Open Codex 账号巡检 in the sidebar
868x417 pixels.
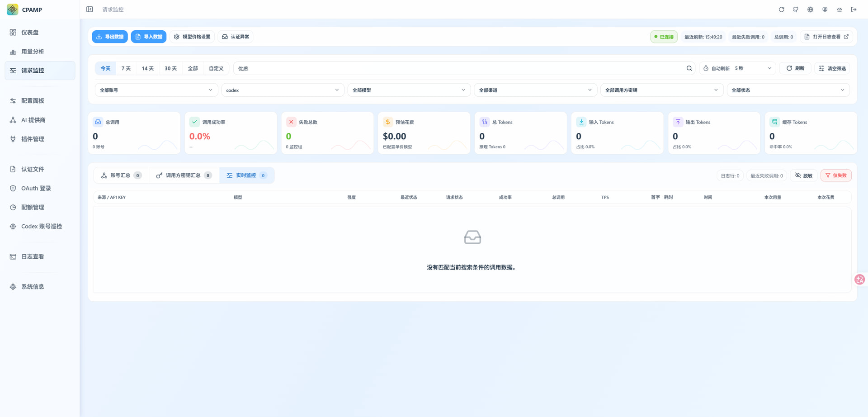(x=40, y=226)
